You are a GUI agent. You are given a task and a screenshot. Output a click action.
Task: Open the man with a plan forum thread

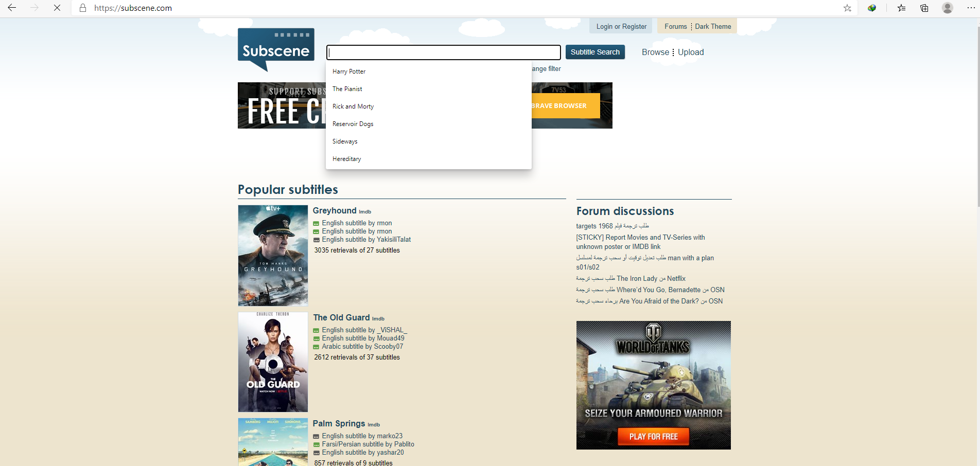pos(645,263)
